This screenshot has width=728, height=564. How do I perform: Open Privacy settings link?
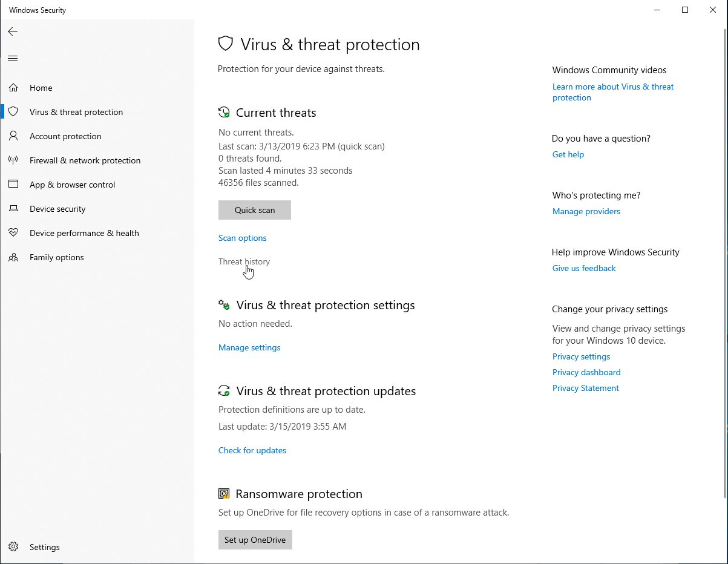click(581, 356)
